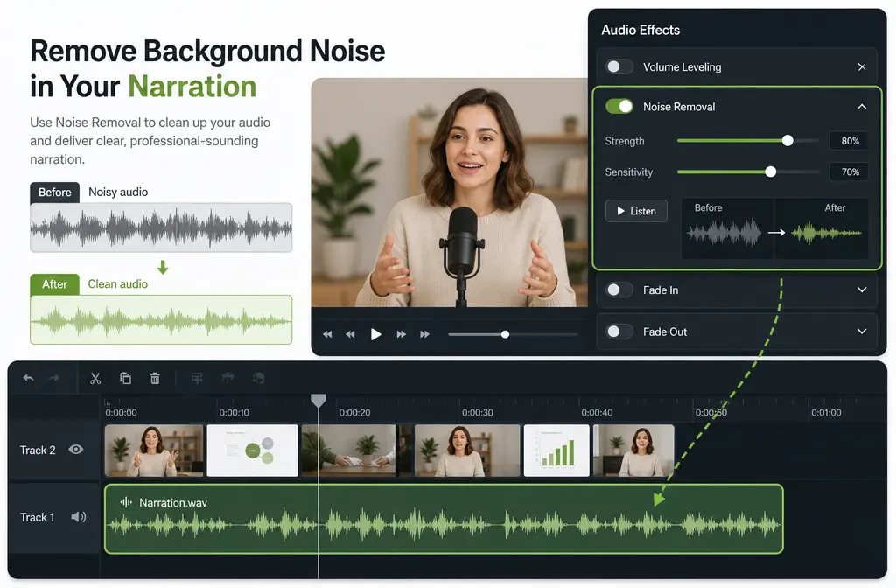Click the 0:00:10 mark on ruler
This screenshot has height=588, width=896.
(x=234, y=413)
